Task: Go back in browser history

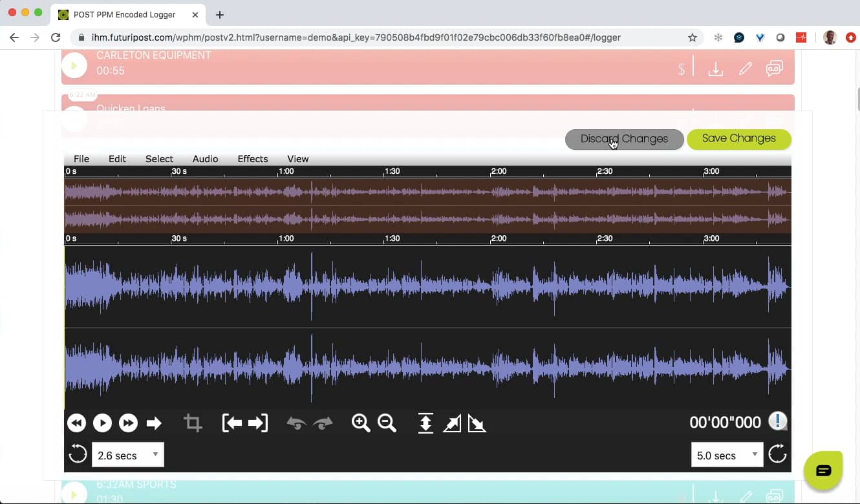Action: (14, 37)
